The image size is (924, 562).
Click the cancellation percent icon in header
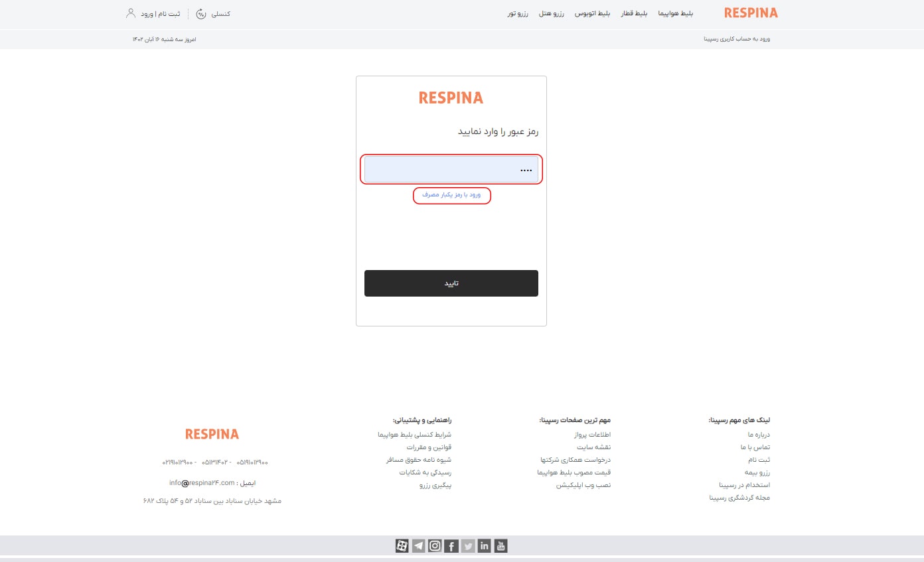tap(201, 13)
